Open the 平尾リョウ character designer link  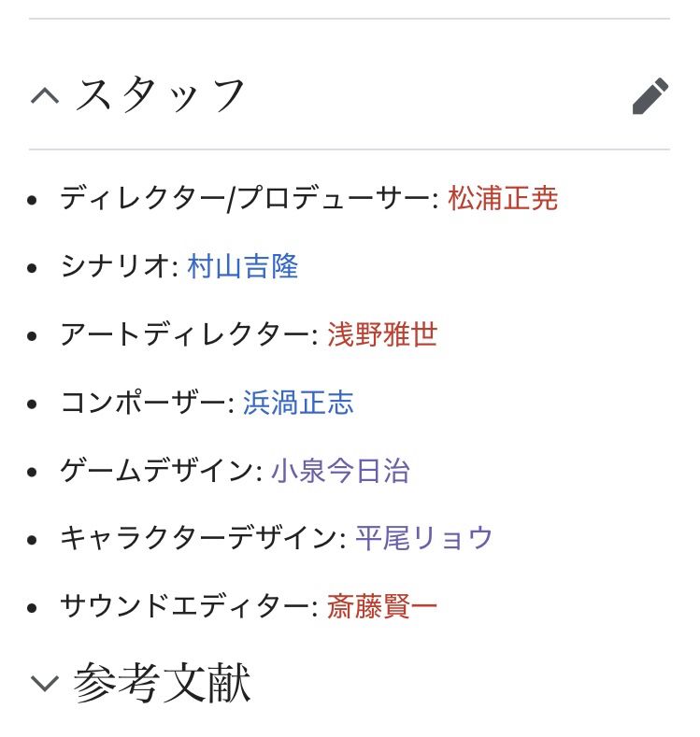[423, 538]
